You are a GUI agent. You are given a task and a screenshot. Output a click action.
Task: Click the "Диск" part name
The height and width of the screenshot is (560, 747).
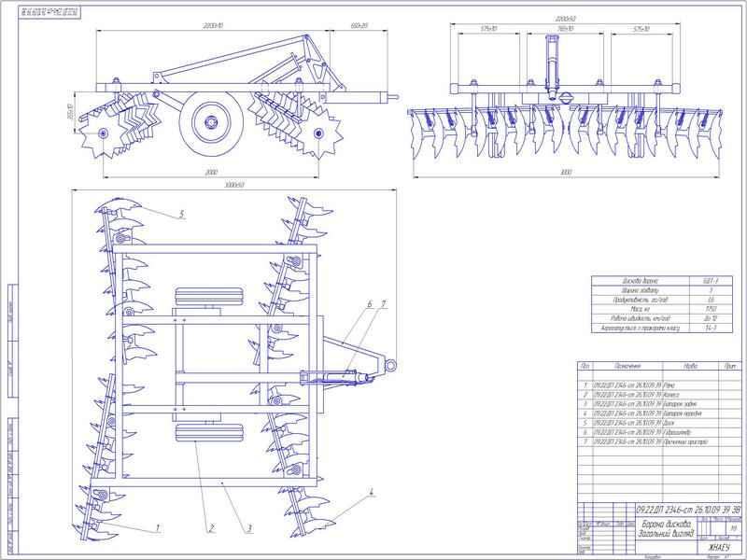click(x=669, y=423)
